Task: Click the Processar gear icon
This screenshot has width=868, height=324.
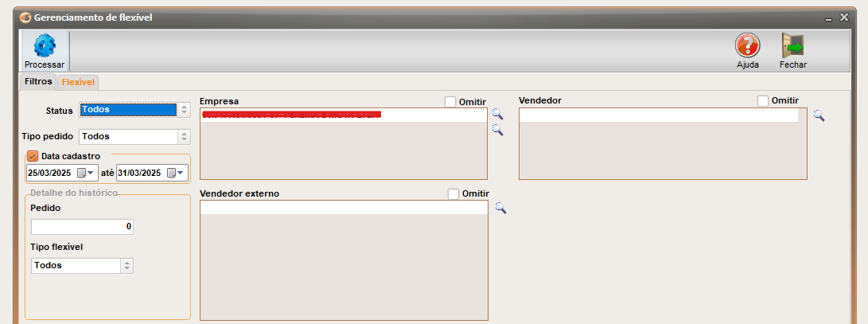Action: coord(45,45)
